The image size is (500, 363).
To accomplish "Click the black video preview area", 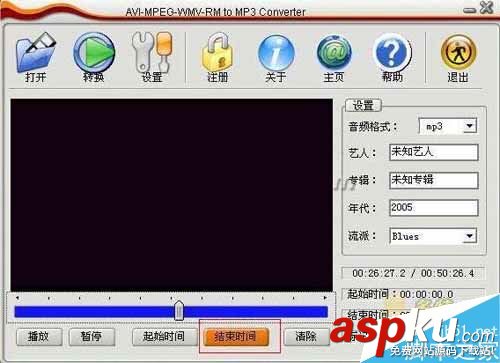I will [171, 195].
